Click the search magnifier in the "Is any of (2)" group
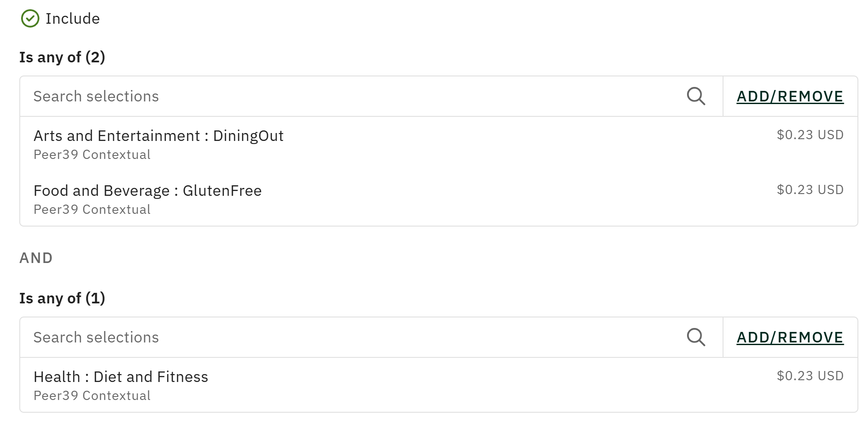Screen dimensions: 868x425 pyautogui.click(x=696, y=96)
